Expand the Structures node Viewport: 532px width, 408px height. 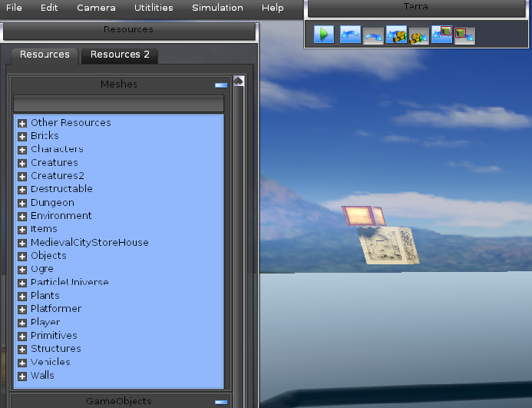click(22, 350)
